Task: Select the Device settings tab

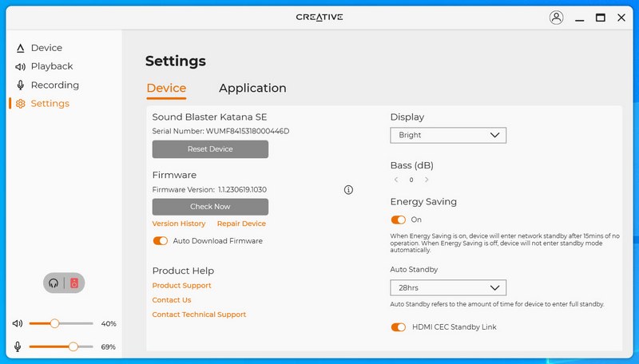Action: coord(166,88)
